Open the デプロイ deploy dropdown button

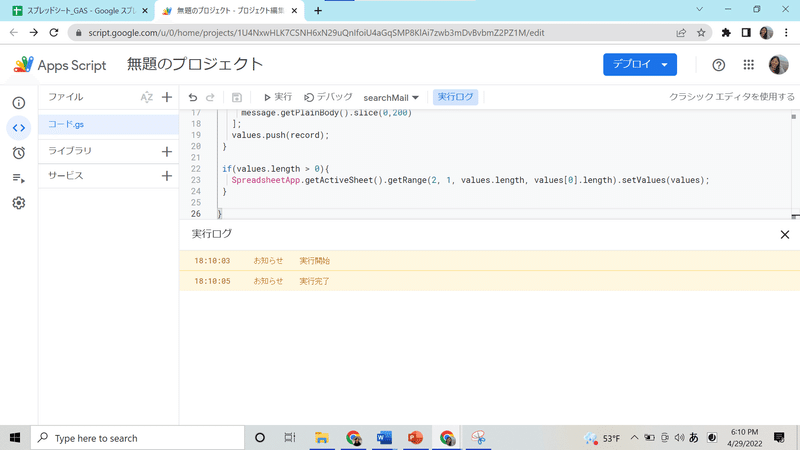pos(640,64)
